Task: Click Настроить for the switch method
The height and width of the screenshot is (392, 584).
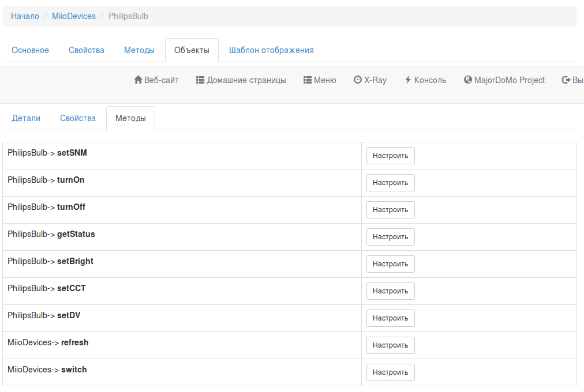Action: coord(390,372)
